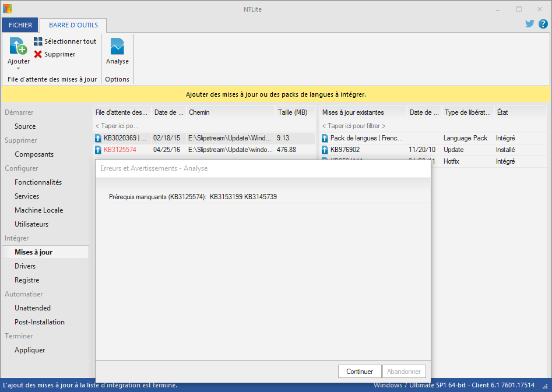The height and width of the screenshot is (392, 552).
Task: Open the Ajouter dropdown arrow
Action: 18,69
